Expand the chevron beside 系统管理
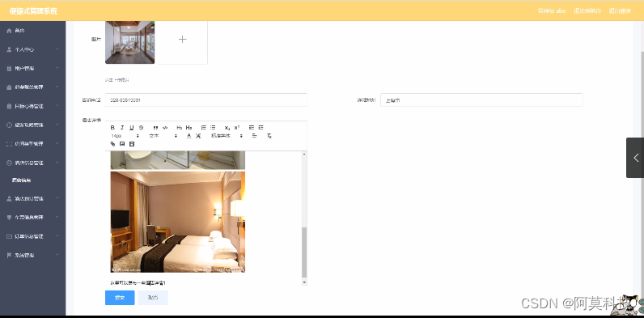The image size is (644, 318). point(57,255)
